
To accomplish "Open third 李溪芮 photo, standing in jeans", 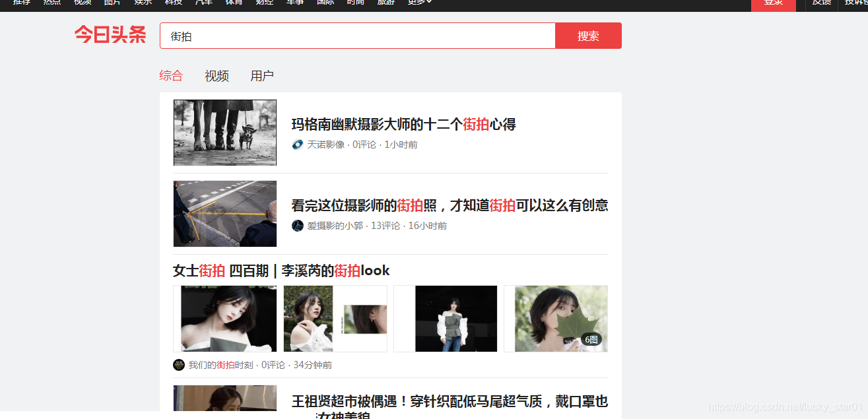I will [446, 319].
